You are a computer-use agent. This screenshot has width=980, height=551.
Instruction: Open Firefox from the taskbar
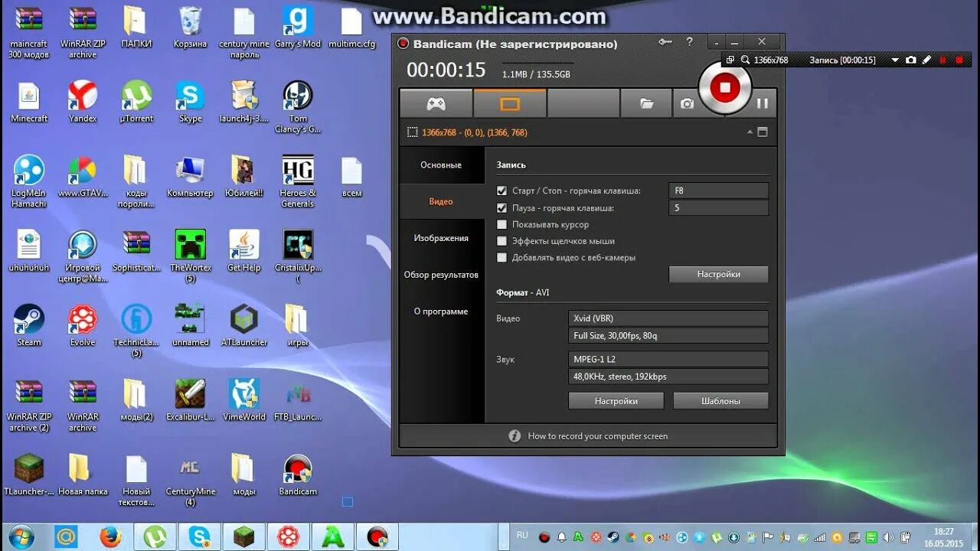point(110,536)
